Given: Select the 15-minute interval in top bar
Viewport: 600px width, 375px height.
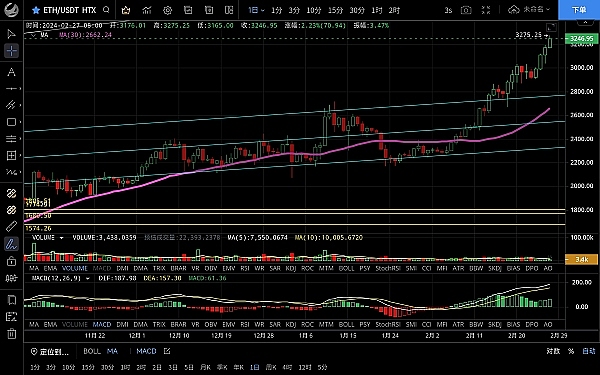Looking at the screenshot, I should (336, 10).
